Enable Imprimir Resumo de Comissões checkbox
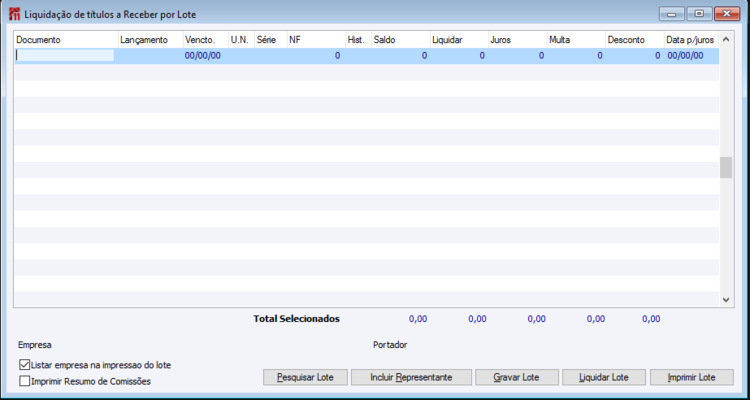Viewport: 750px width, 400px height. (24, 381)
